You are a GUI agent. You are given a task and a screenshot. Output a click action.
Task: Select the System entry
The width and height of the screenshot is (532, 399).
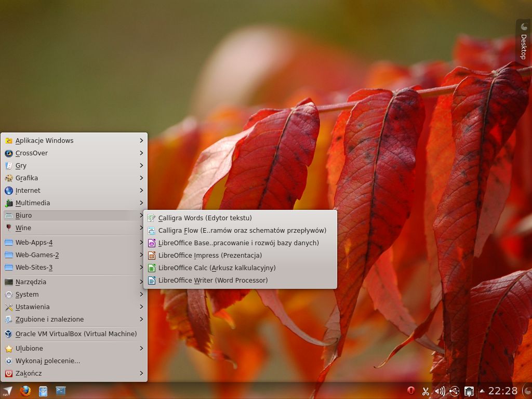click(x=74, y=295)
